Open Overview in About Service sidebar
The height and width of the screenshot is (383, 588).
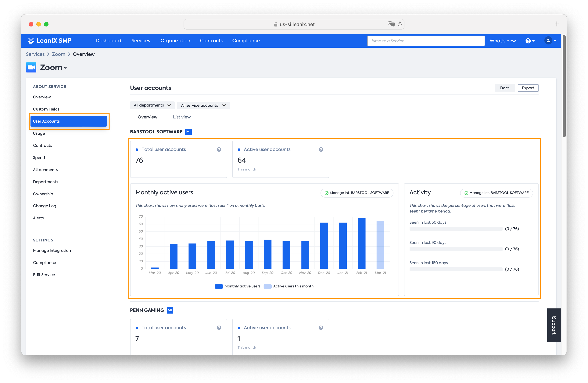click(x=42, y=97)
